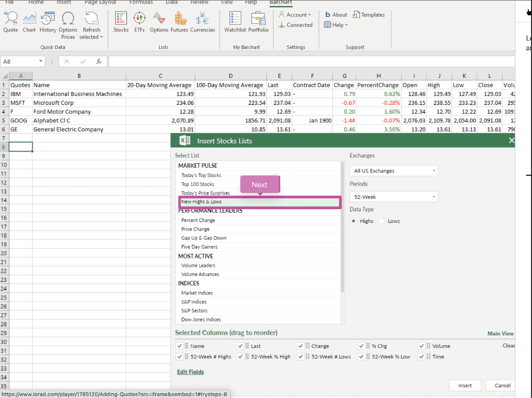Open the 52-Week Periods dropdown

pos(394,197)
